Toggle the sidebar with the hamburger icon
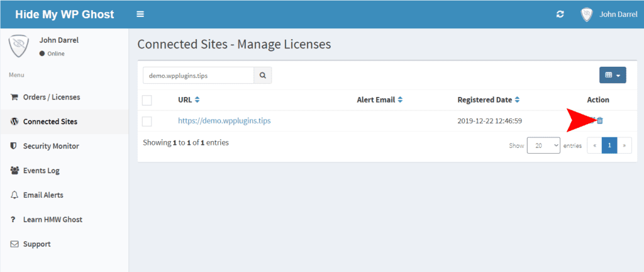Image resolution: width=644 pixels, height=272 pixels. pos(140,14)
